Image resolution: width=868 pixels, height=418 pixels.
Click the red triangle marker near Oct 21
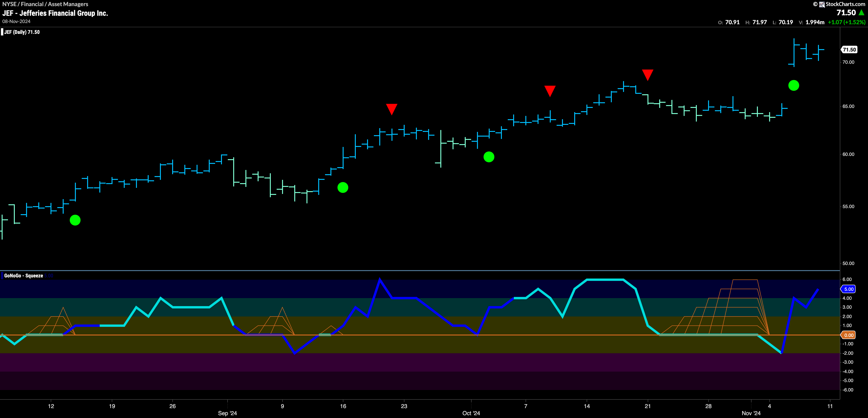pos(648,75)
